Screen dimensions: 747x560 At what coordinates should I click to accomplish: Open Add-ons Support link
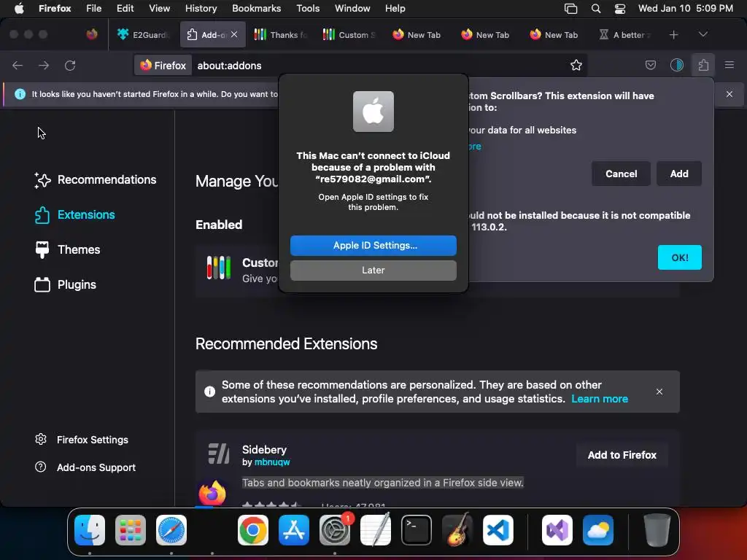(85, 467)
